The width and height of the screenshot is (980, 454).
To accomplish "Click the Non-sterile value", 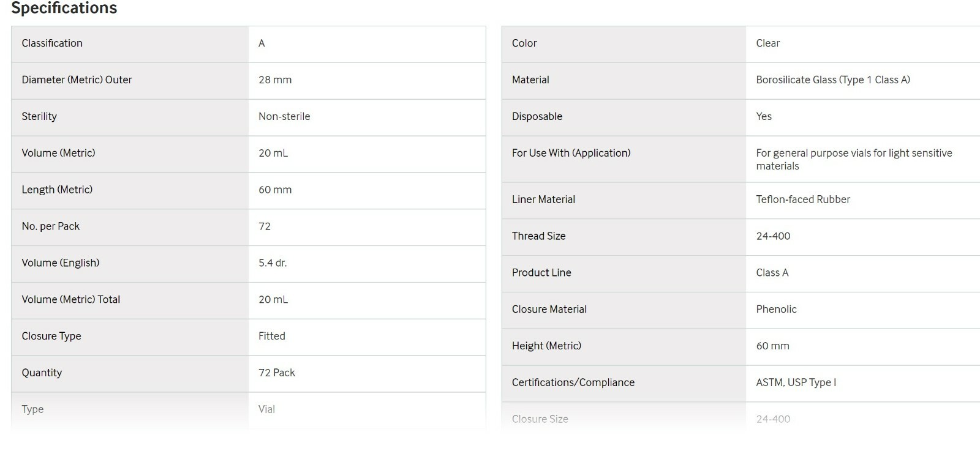I will (284, 117).
